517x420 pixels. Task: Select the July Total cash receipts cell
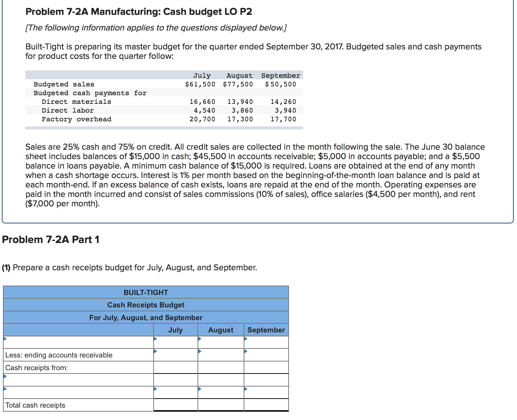175,405
